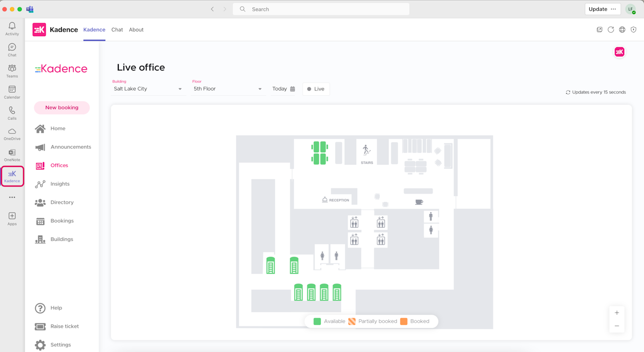Click the Announcements megaphone icon
Screen dimensions: 644x352
coord(40,147)
